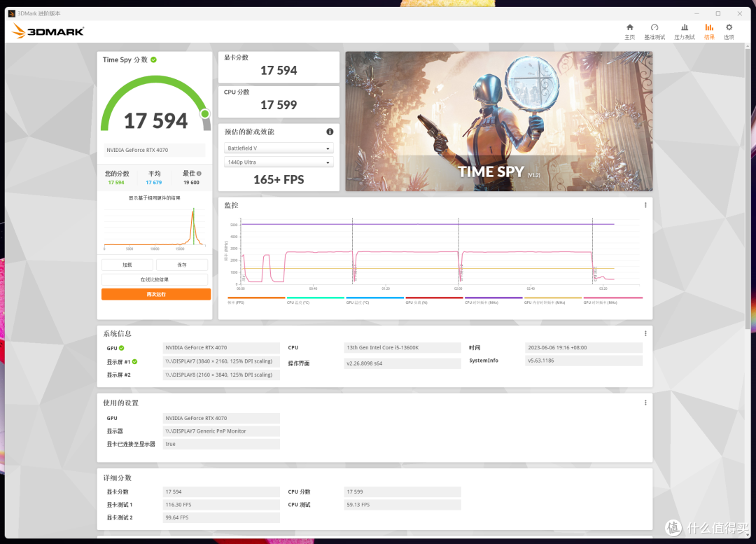Click the CPU 分数 card 17 599

pos(279,102)
